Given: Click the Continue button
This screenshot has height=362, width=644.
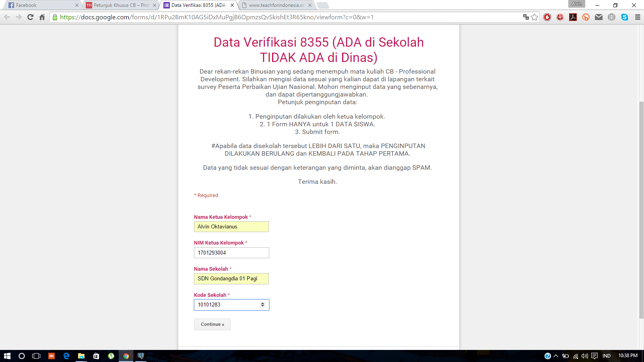Looking at the screenshot, I should point(213,324).
